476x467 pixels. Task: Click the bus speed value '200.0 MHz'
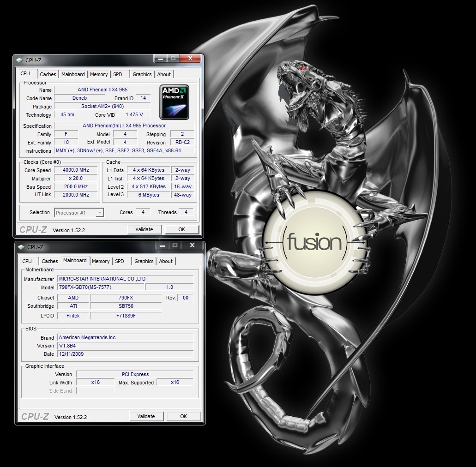[76, 186]
